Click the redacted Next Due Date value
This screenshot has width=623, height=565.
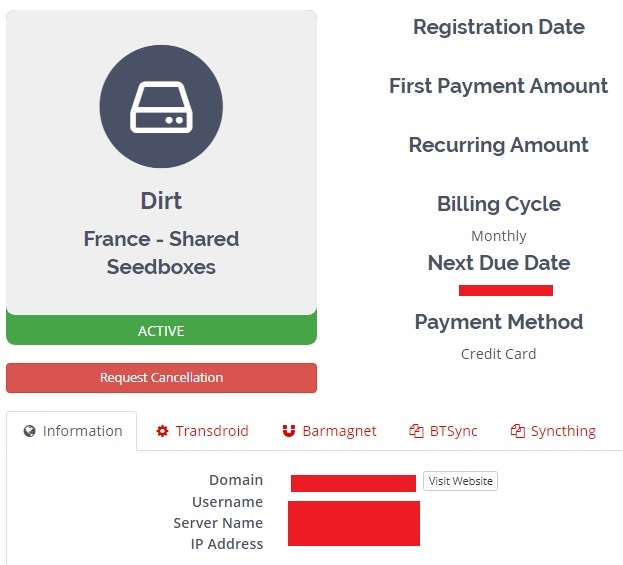click(x=506, y=290)
